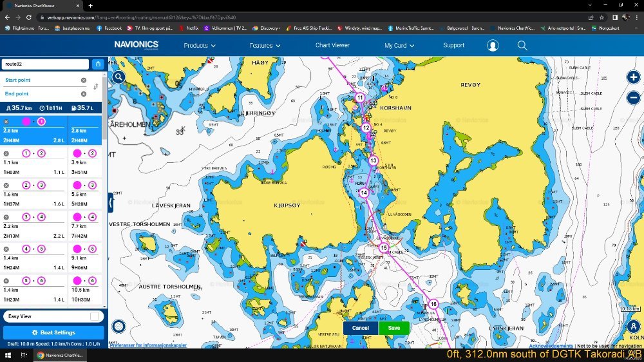Open Preferanser for informasjonskapsler link

point(148,345)
